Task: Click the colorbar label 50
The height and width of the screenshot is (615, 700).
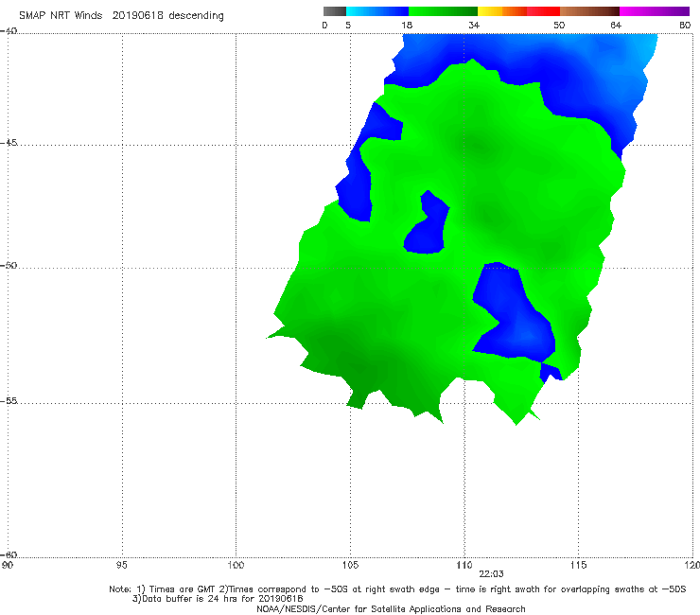Action: coord(559,26)
